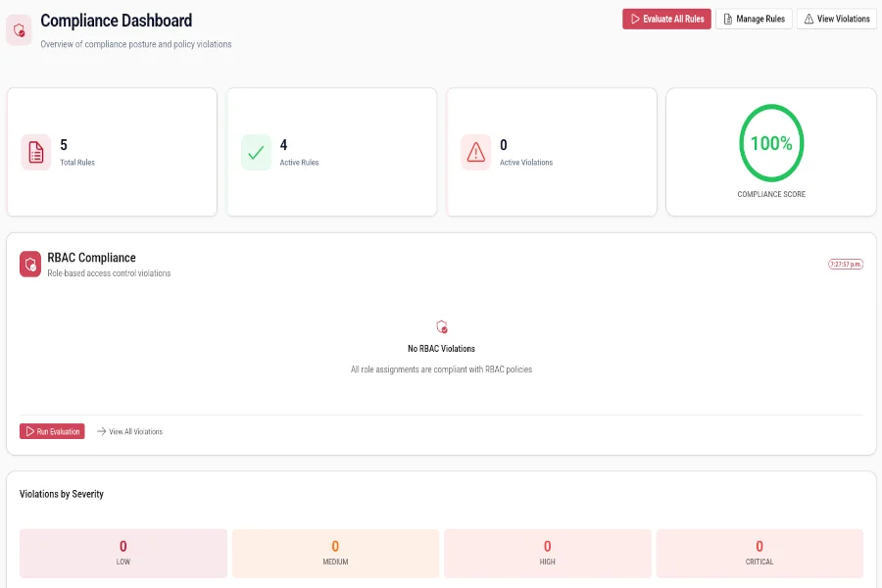Click the Total Rules document icon
882x588 pixels.
pos(36,152)
